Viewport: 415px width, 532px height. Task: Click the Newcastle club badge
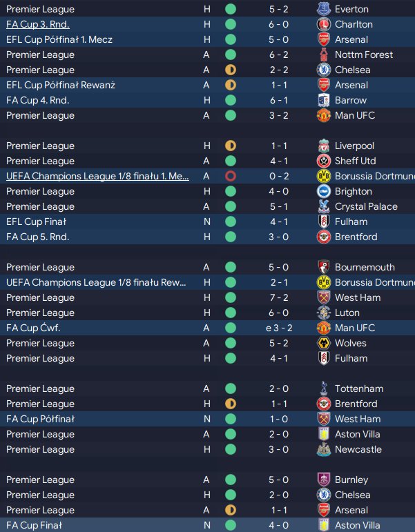322,450
